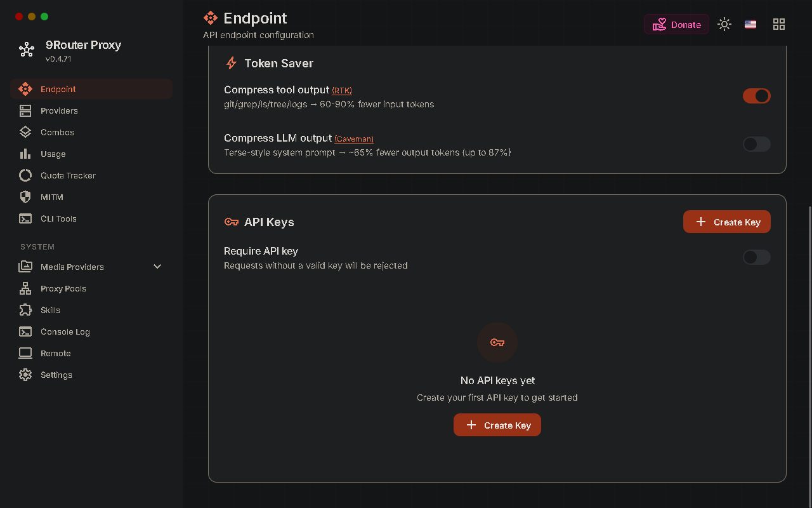Click the Remote laptop icon
The height and width of the screenshot is (508, 812).
[25, 353]
